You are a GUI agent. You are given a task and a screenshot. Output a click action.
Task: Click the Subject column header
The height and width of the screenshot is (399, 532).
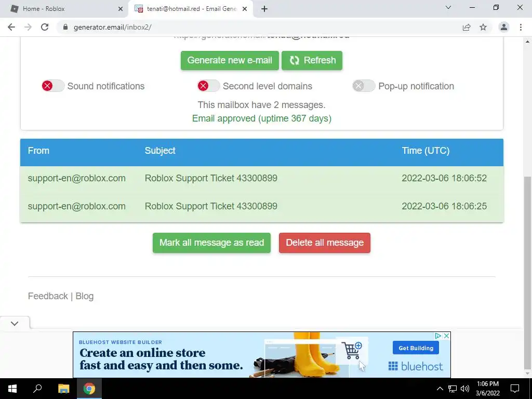(x=160, y=151)
